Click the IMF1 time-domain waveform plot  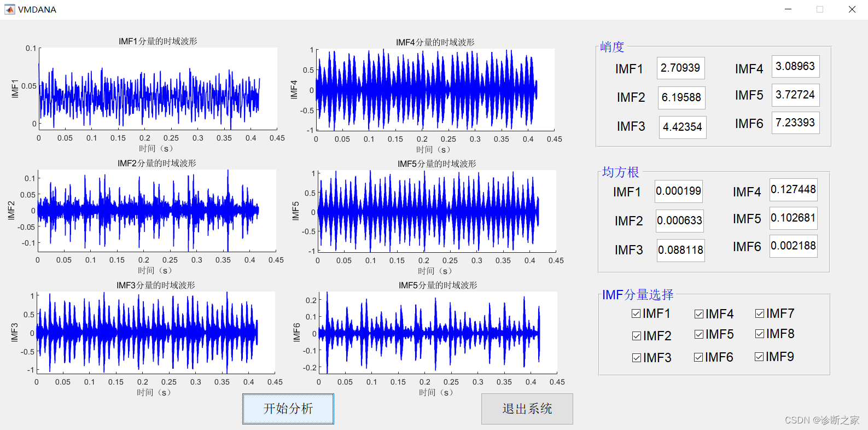[x=158, y=89]
